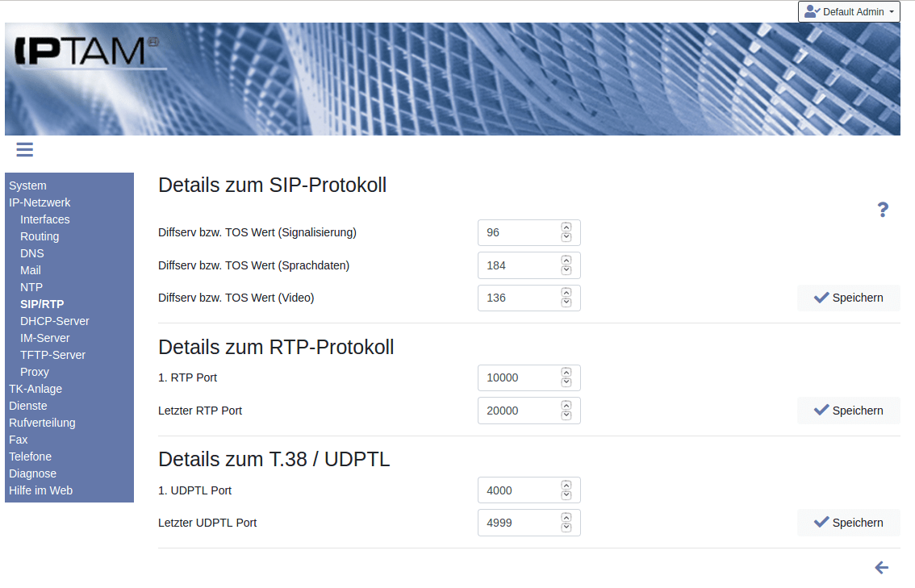
Task: Increase the Signalisierung TOS value with the up arrow
Action: coord(566,228)
